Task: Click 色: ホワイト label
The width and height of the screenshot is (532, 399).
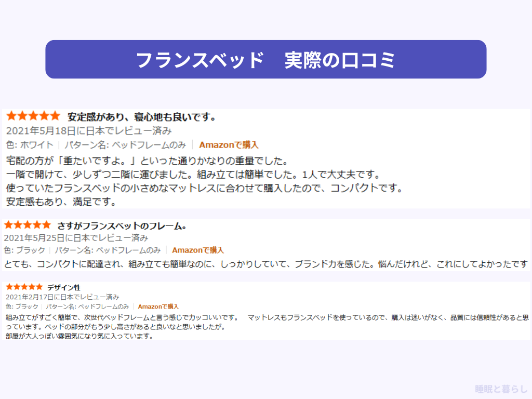Action: (30, 145)
